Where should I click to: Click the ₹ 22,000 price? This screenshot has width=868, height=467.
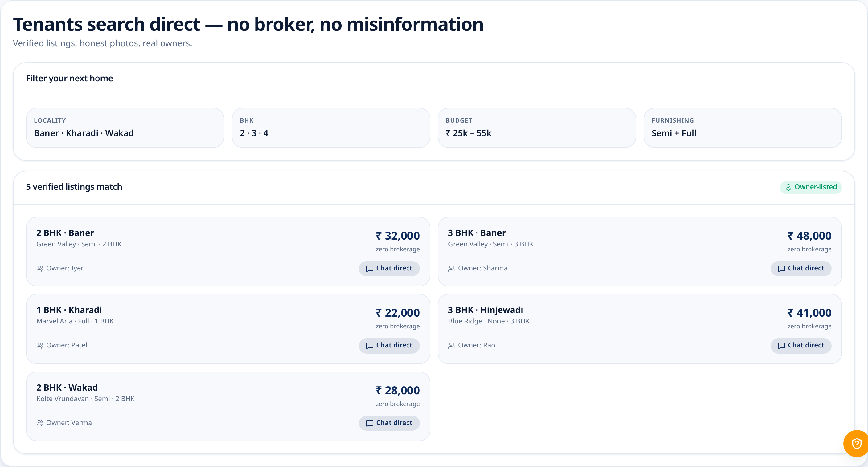tap(398, 313)
